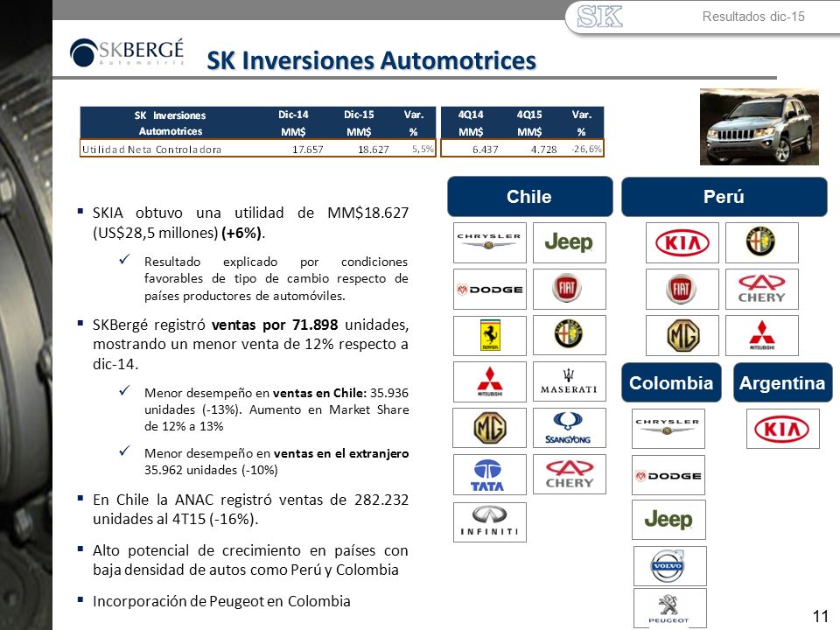This screenshot has width=840, height=630.
Task: Click the Jeep SUV photo
Action: tap(759, 127)
